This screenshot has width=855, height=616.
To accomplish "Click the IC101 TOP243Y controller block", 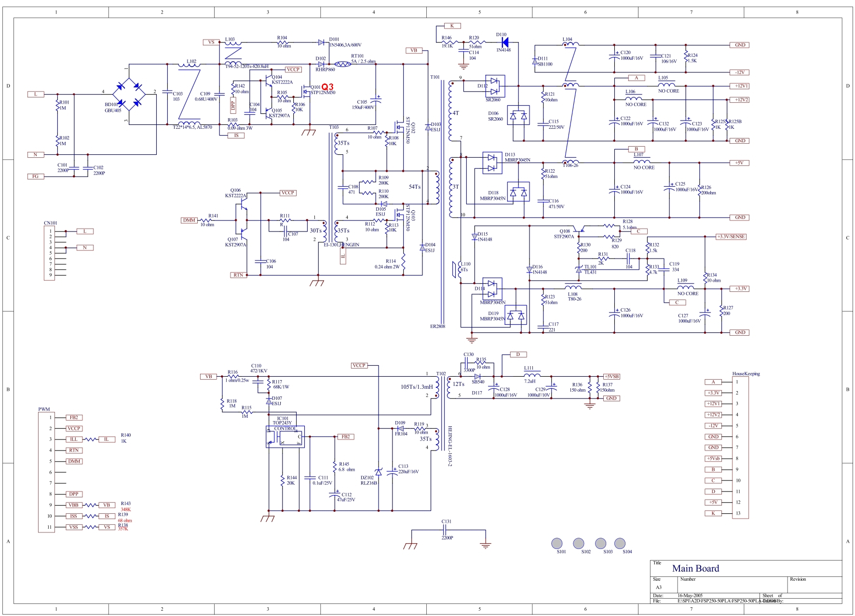I will point(285,437).
